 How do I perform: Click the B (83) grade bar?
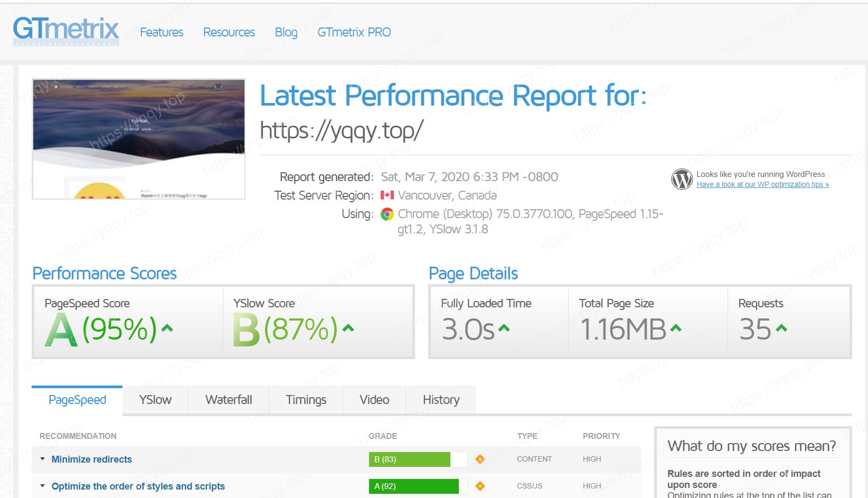point(410,459)
